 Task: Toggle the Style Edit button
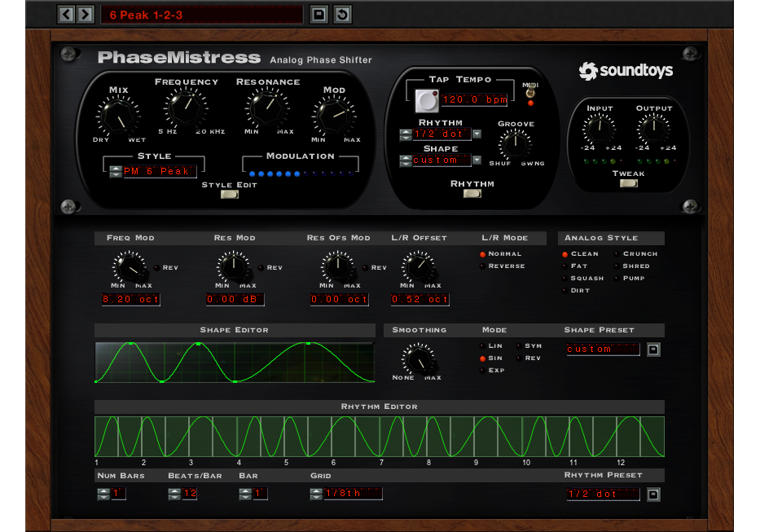pyautogui.click(x=229, y=195)
